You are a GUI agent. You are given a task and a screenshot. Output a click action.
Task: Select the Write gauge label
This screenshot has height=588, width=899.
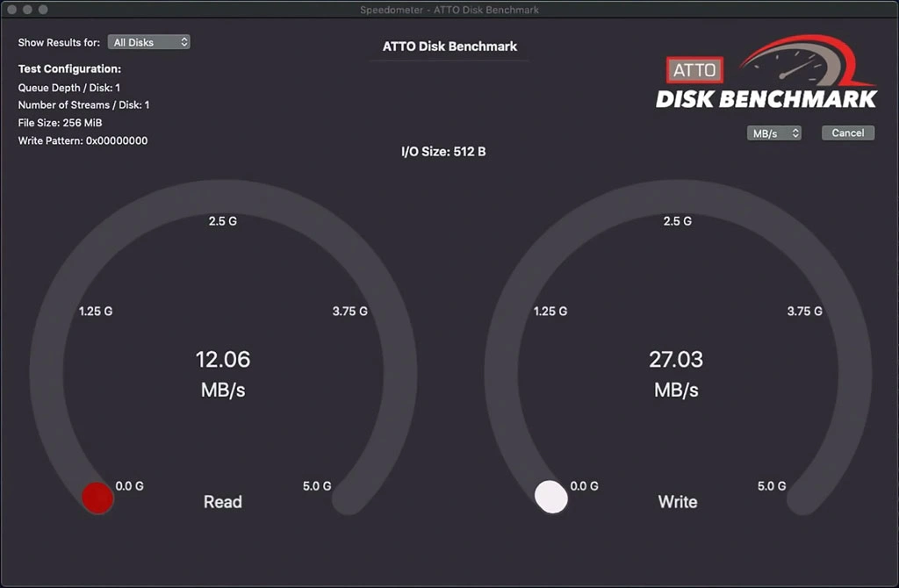[x=676, y=502]
